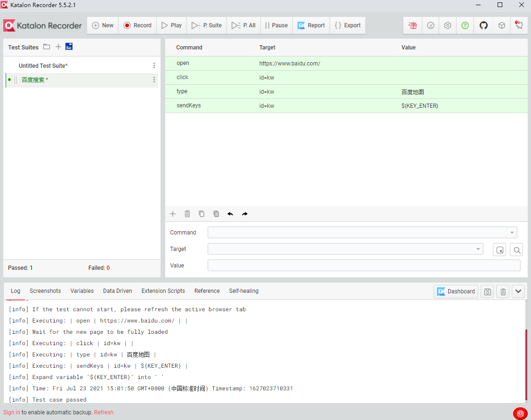Select the type command row
The width and height of the screenshot is (531, 420).
(346, 92)
